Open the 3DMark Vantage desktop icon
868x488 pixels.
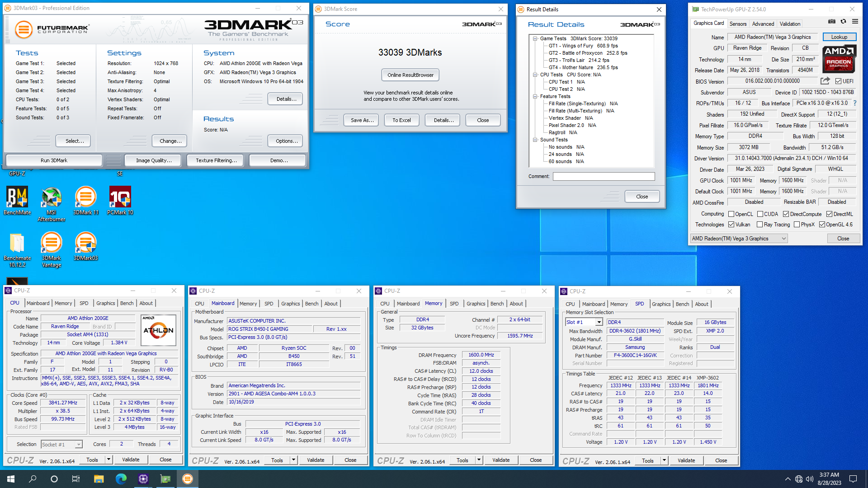point(51,250)
